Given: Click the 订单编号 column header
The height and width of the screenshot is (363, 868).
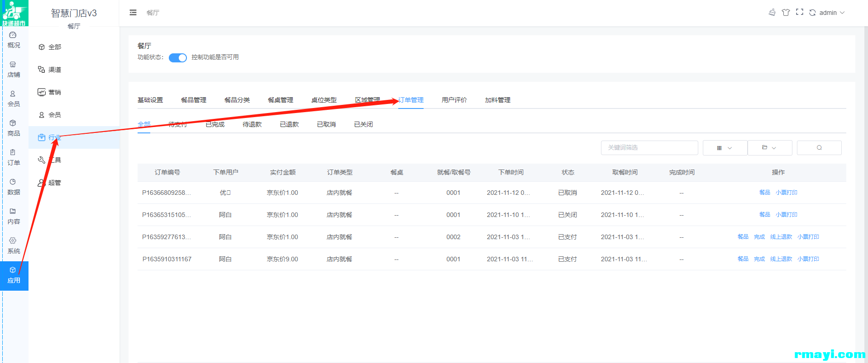Looking at the screenshot, I should [167, 172].
